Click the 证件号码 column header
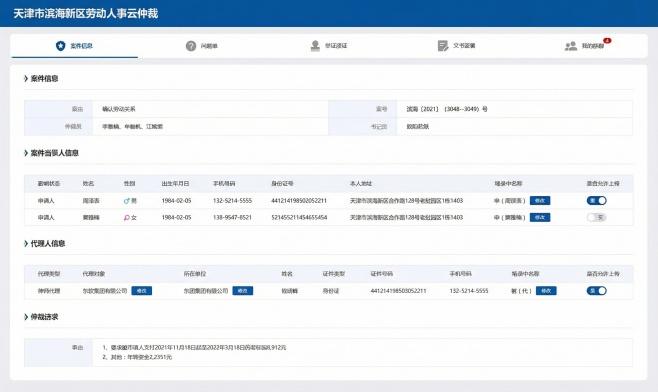Viewport: 658px width, 392px height. click(x=381, y=274)
